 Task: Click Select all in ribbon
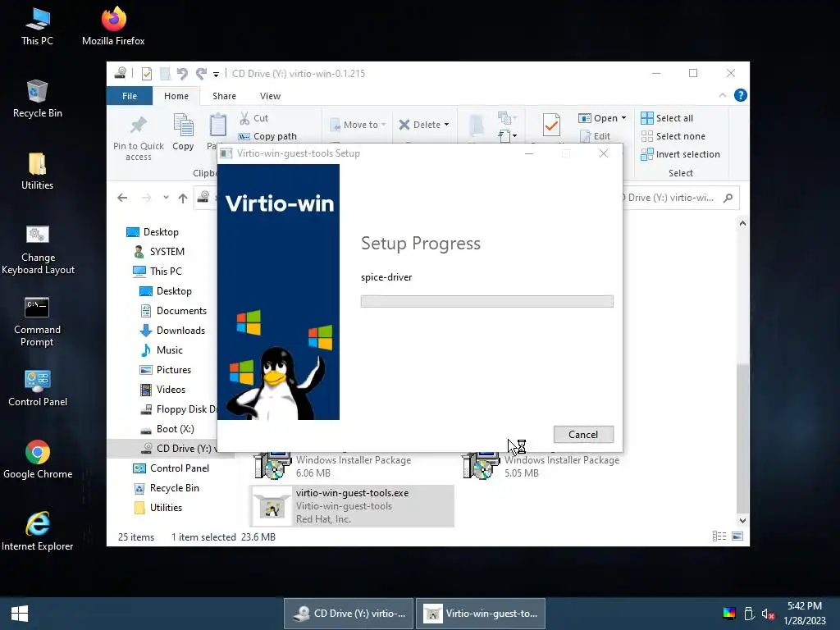(x=667, y=118)
